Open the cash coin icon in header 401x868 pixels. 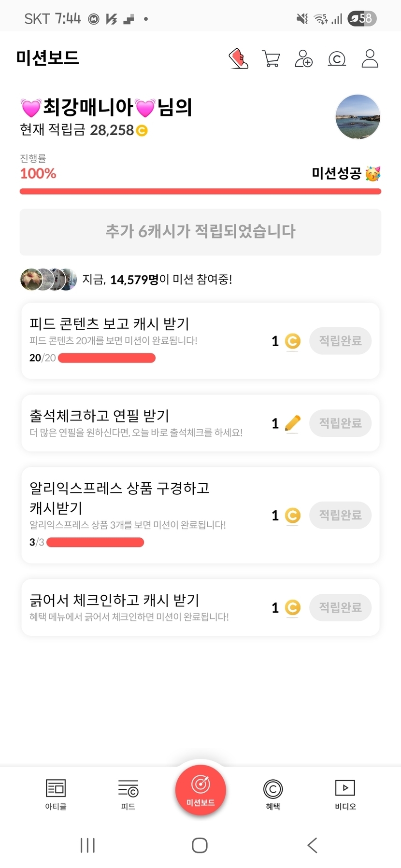[337, 59]
